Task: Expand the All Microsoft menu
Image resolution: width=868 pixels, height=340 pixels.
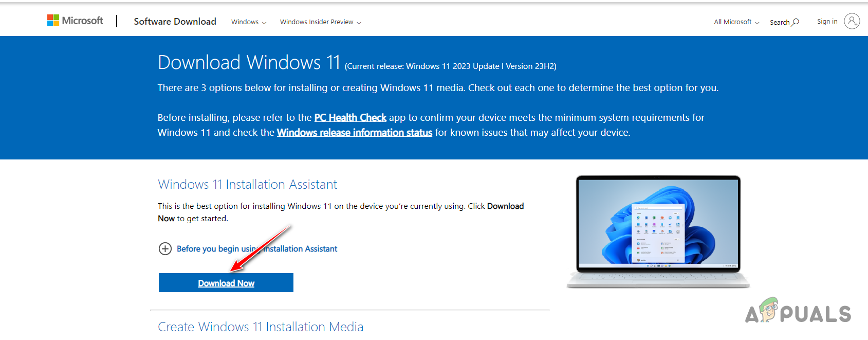Action: (x=736, y=22)
